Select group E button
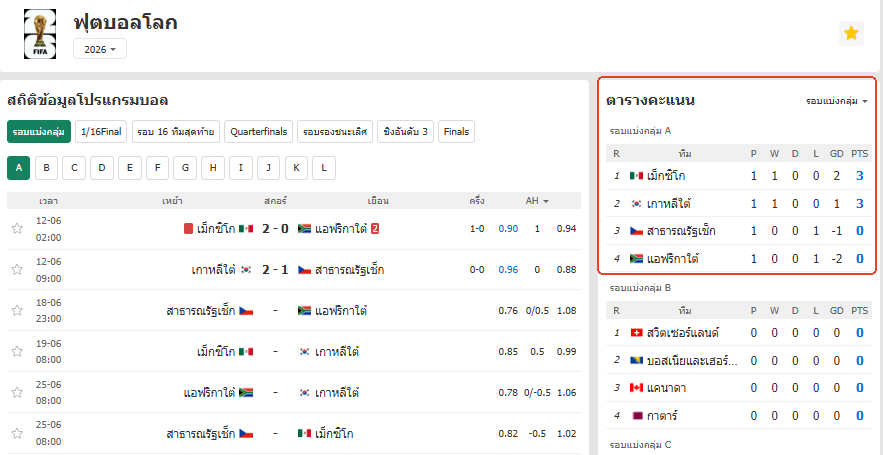Screen dimensions: 883x455 pyautogui.click(x=130, y=168)
